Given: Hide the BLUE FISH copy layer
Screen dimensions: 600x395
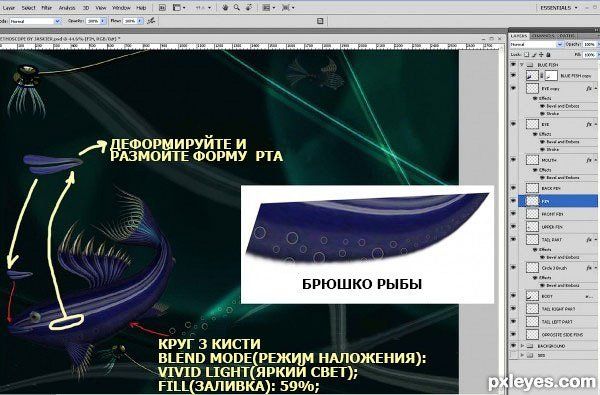Looking at the screenshot, I should click(x=514, y=76).
